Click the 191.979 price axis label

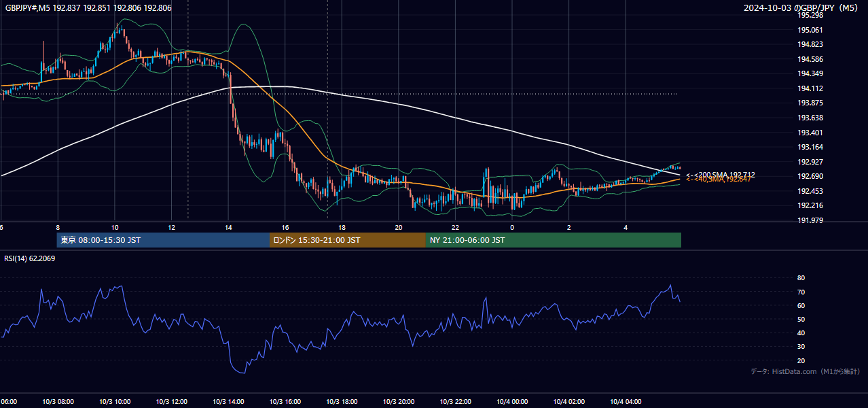point(810,220)
